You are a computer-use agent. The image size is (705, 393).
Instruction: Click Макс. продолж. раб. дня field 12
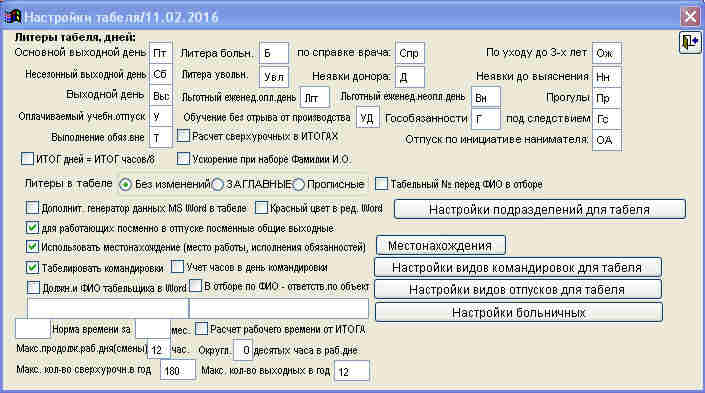[159, 350]
